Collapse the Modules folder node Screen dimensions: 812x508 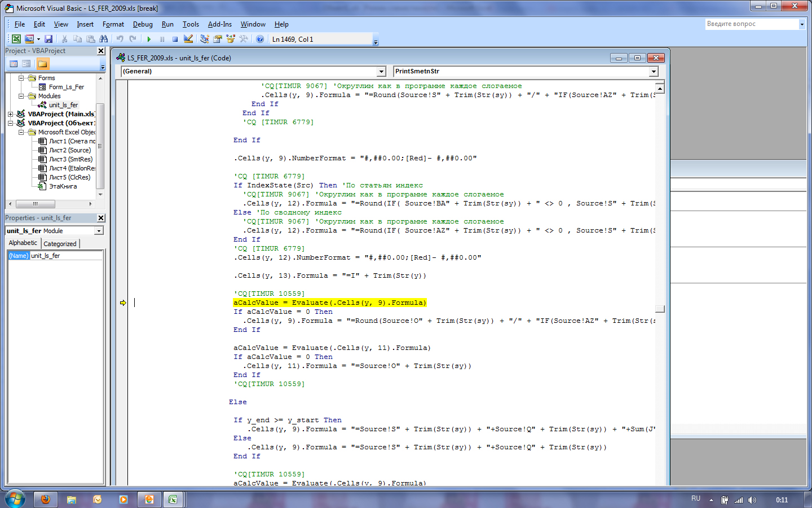[21, 96]
